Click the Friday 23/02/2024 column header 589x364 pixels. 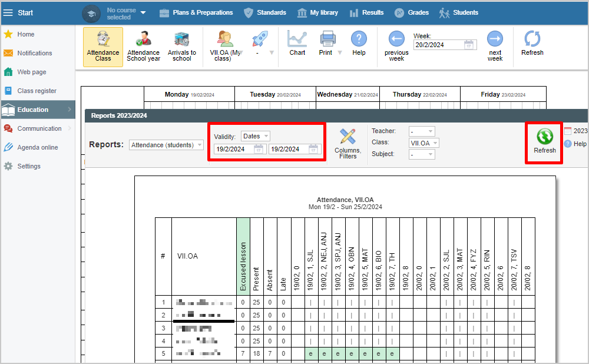point(503,94)
